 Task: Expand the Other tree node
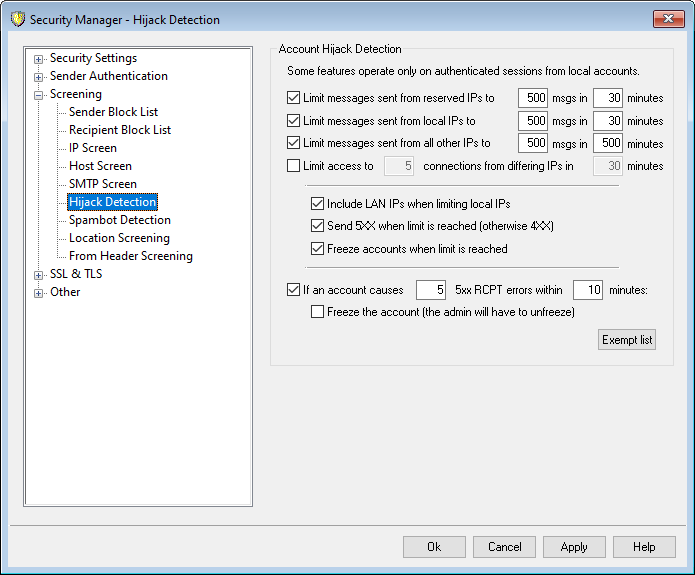[39, 293]
